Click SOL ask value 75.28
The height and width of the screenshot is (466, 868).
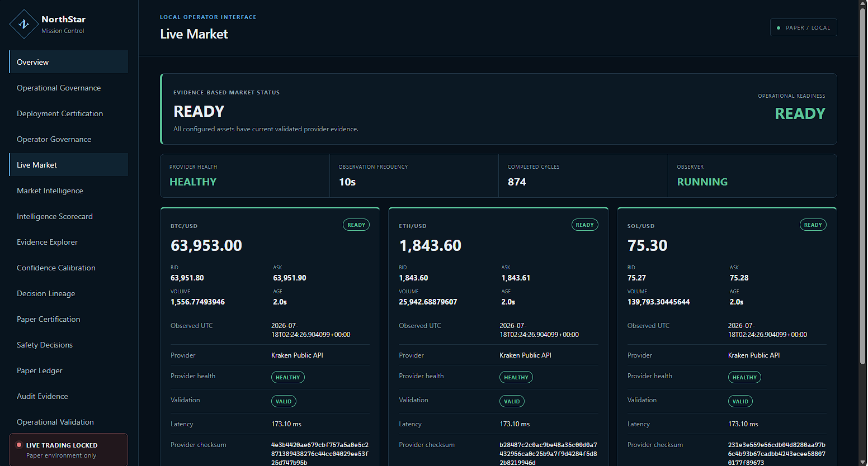(739, 278)
